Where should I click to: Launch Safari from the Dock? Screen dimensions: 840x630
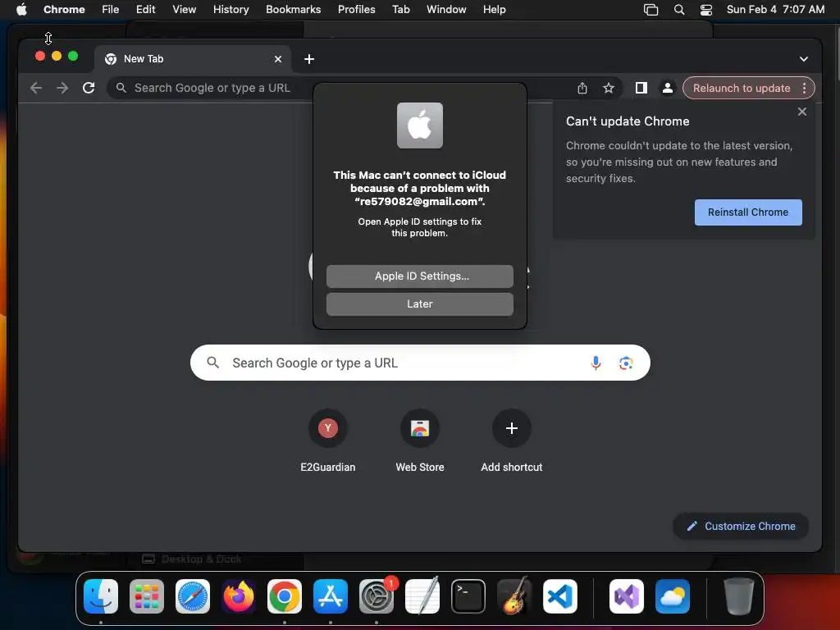[192, 596]
